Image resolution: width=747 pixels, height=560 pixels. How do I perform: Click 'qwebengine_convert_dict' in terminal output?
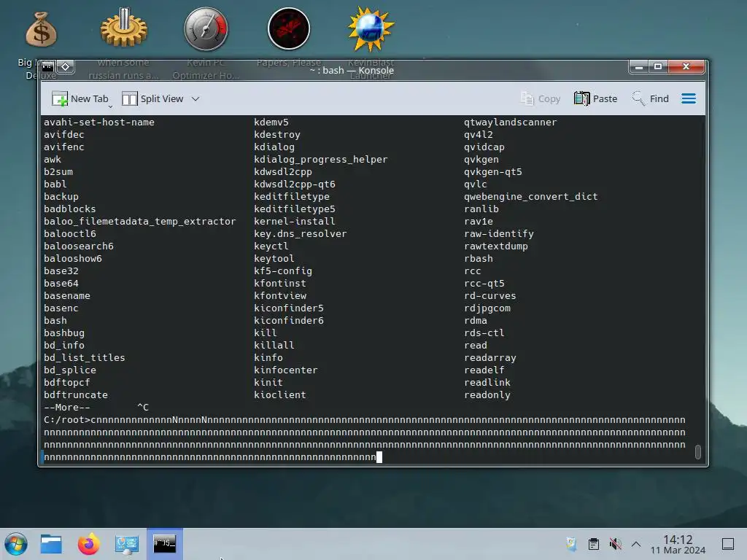[531, 197]
